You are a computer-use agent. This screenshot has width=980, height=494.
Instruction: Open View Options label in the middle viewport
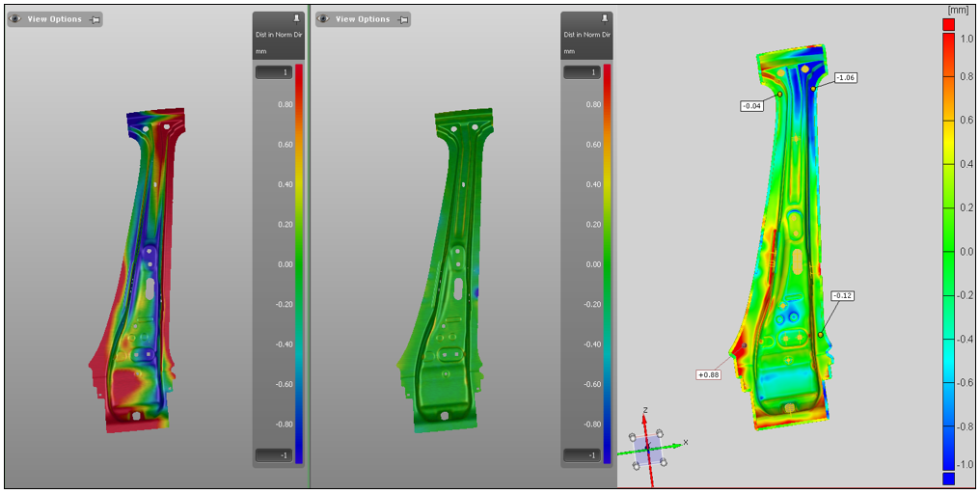click(365, 19)
